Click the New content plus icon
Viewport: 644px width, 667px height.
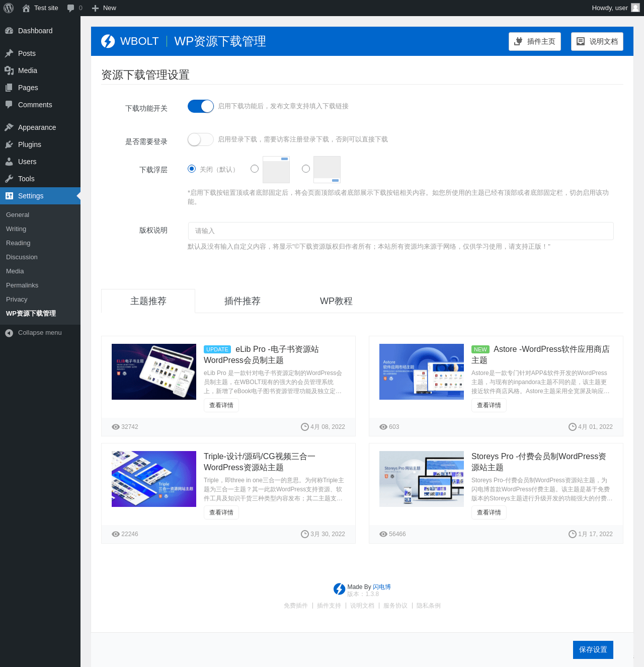pos(95,8)
